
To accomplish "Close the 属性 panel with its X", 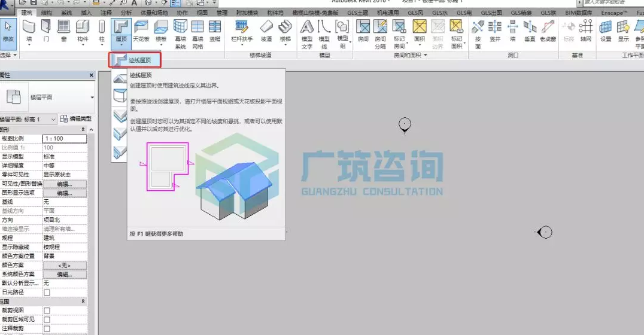I will pos(91,75).
